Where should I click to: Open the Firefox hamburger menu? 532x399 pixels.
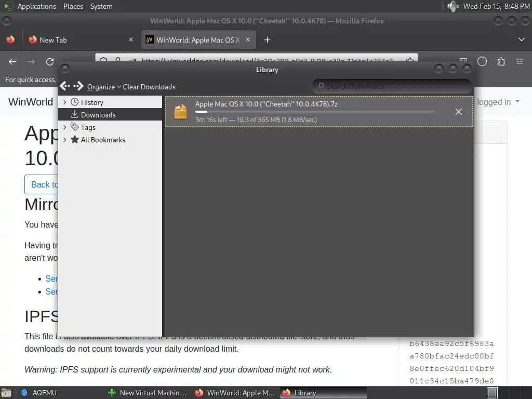(x=520, y=61)
